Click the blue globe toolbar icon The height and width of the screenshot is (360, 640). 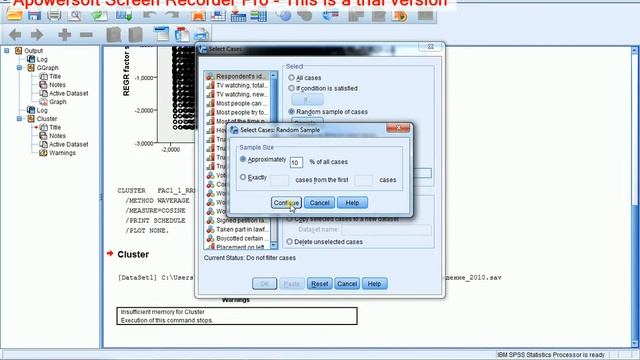[284, 16]
